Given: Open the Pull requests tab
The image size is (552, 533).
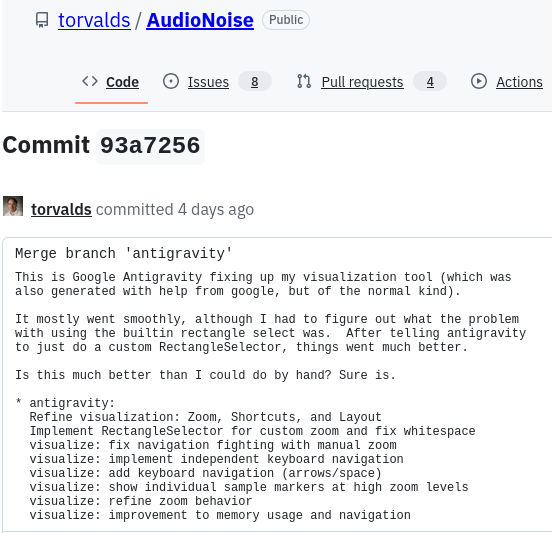Looking at the screenshot, I should point(362,82).
